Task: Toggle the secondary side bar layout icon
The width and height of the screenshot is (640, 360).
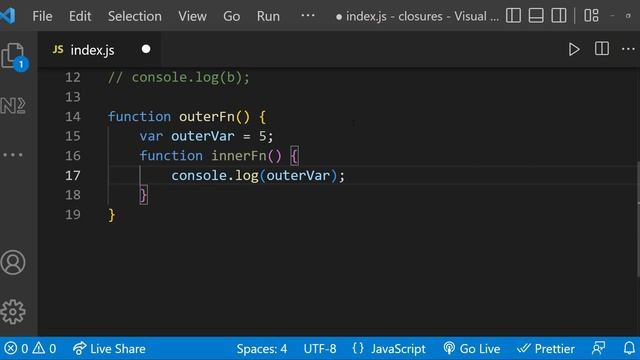Action: (x=559, y=16)
